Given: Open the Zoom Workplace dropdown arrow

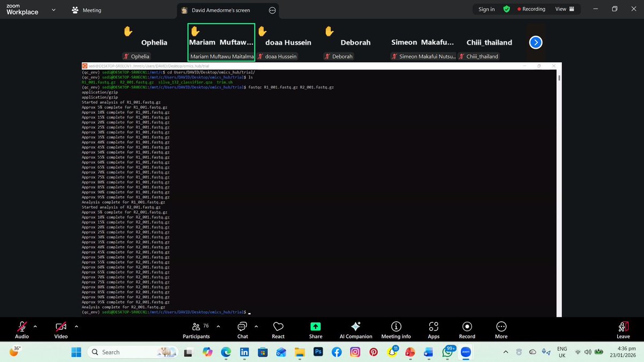Looking at the screenshot, I should [54, 10].
